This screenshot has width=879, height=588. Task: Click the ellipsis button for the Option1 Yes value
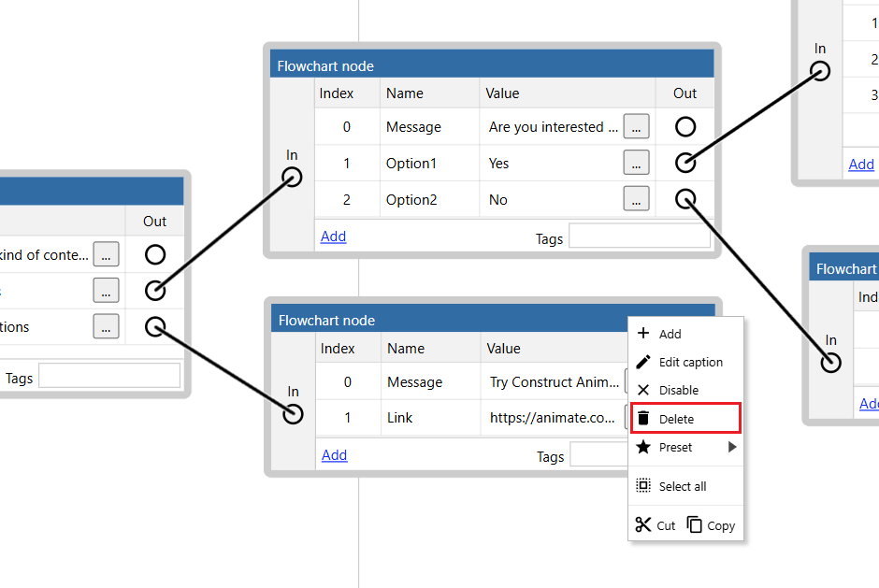point(636,163)
